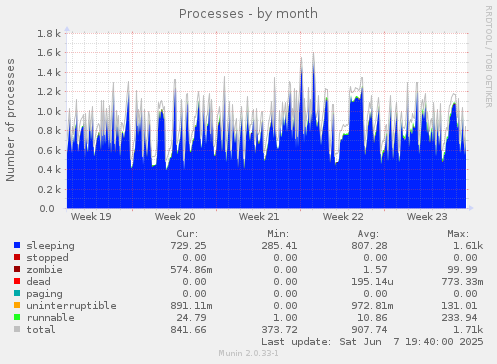Click runnable minimum value 1.00
This screenshot has height=364, width=497.
pos(285,318)
